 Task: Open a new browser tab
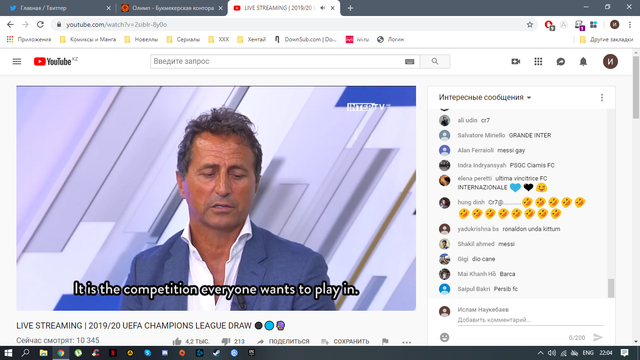point(350,8)
